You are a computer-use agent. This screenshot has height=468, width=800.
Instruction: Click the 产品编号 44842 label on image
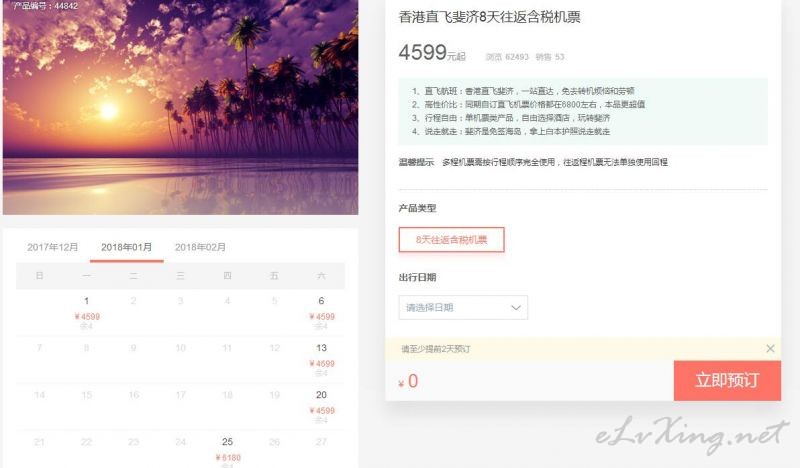click(45, 6)
